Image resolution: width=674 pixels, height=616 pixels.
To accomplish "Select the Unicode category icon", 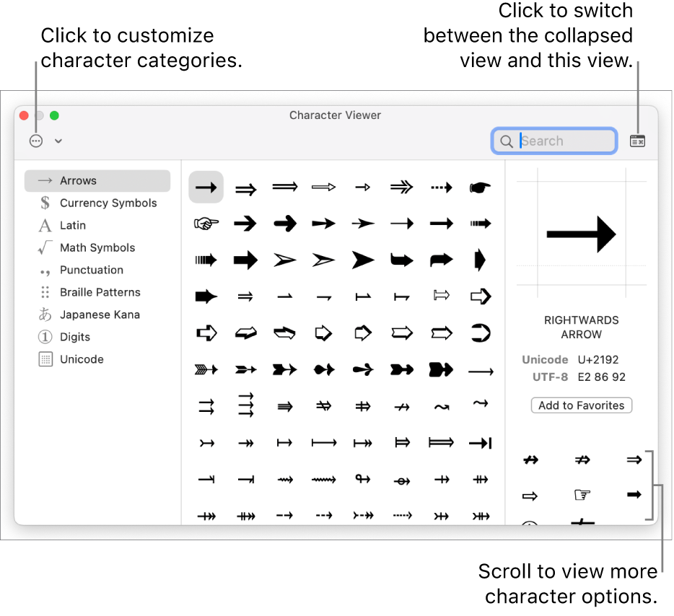I will pos(45,359).
